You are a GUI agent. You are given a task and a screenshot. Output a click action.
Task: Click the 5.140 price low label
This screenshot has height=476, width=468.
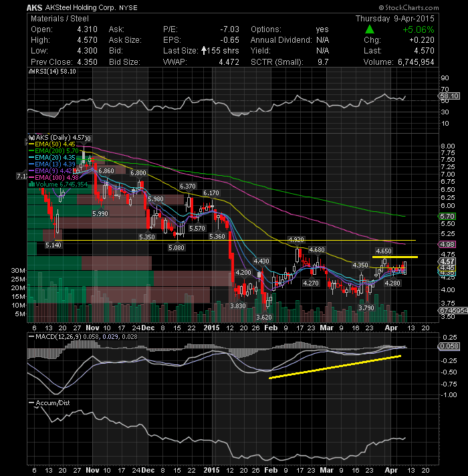[53, 245]
